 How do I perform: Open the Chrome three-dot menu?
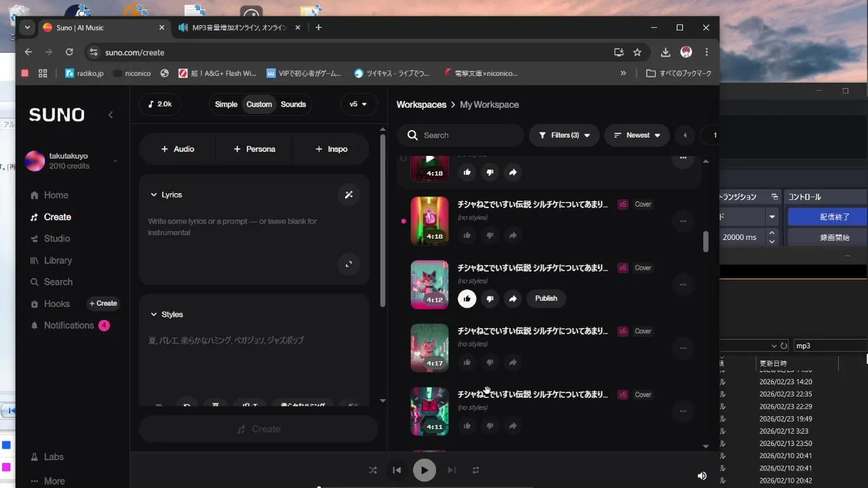(707, 52)
